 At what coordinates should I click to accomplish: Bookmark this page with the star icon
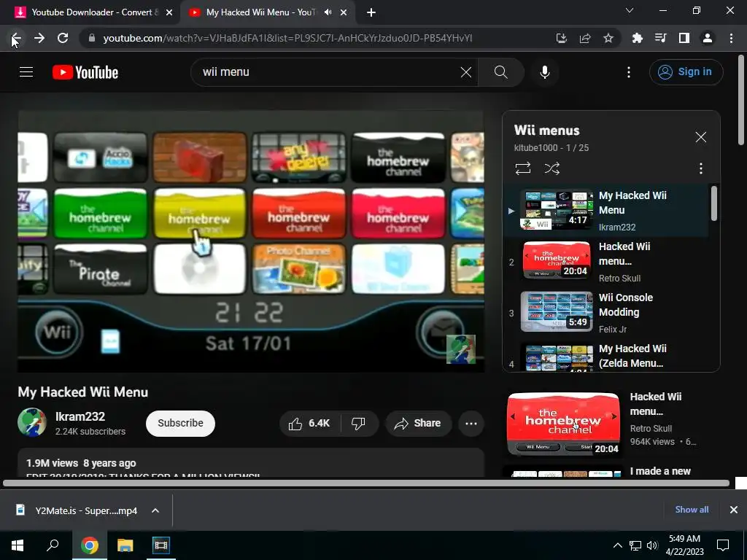[608, 38]
